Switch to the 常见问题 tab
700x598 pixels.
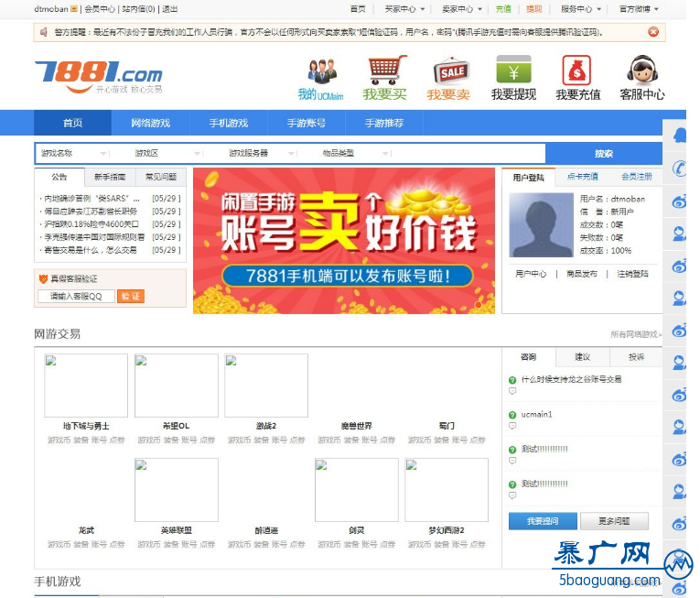point(161,177)
